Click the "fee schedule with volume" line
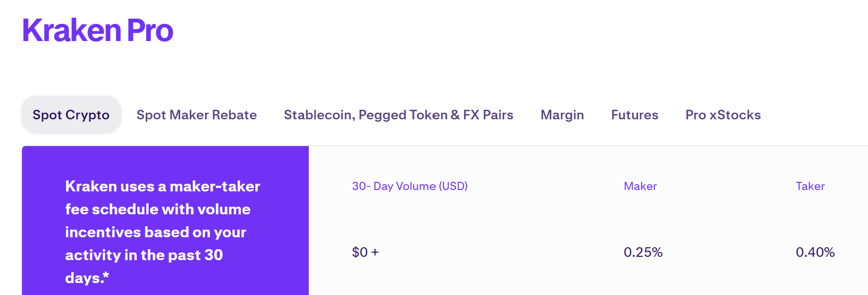Screen dimensions: 868x295 tap(158, 209)
